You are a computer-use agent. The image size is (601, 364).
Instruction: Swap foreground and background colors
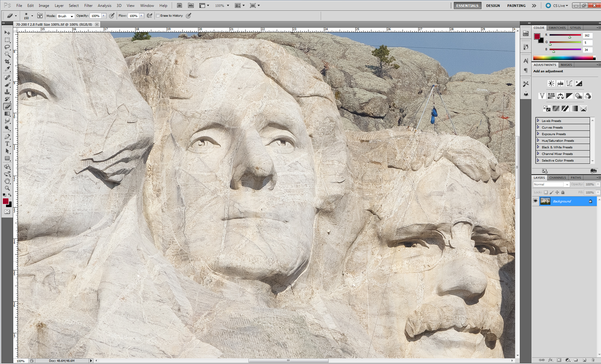click(10, 195)
